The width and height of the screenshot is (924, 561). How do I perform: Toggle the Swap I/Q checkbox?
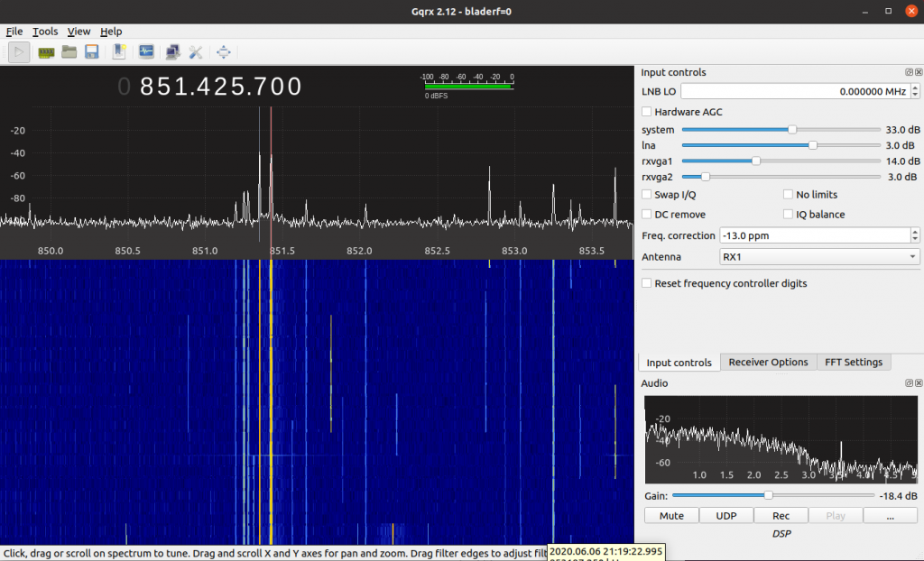[x=647, y=194]
